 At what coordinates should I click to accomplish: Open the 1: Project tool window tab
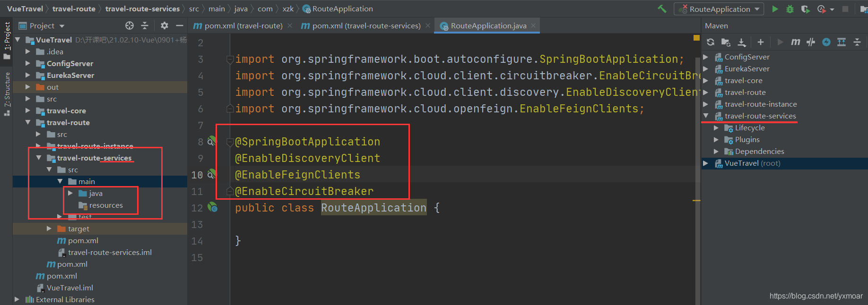click(x=7, y=40)
